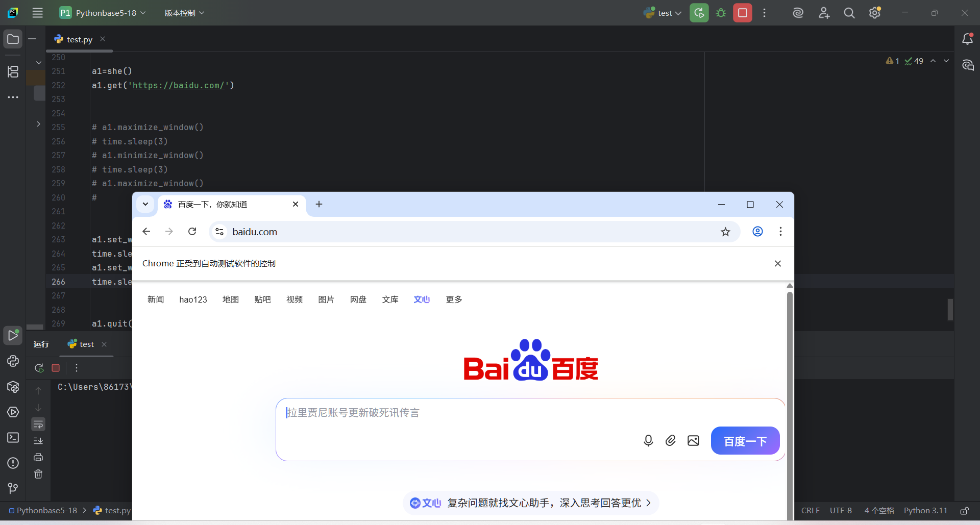The height and width of the screenshot is (525, 980).
Task: Stop process in the Run panel toolbar
Action: pyautogui.click(x=56, y=368)
